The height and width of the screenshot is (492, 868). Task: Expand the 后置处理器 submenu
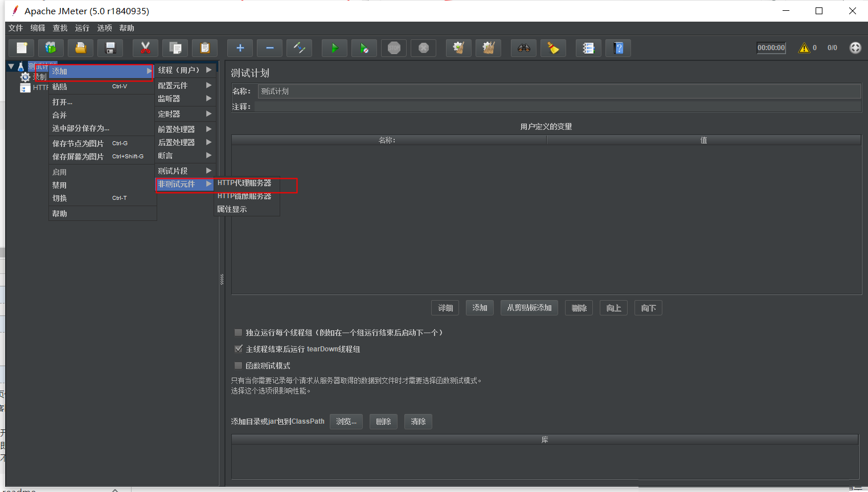pos(185,142)
